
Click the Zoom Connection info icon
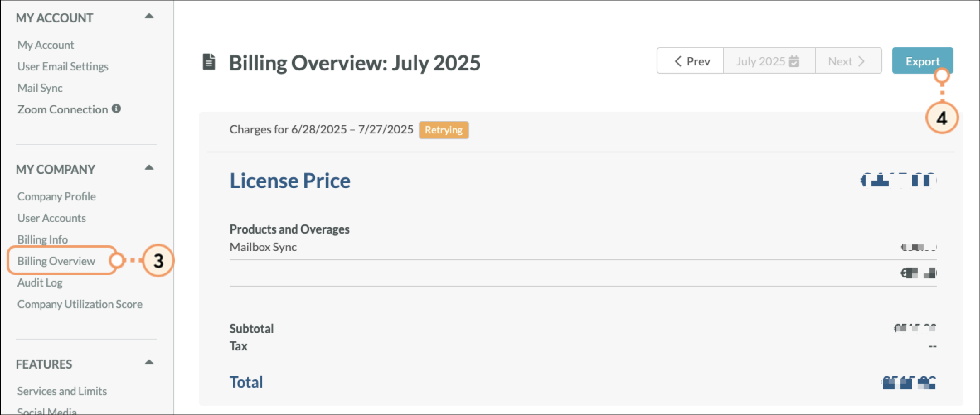[x=116, y=109]
